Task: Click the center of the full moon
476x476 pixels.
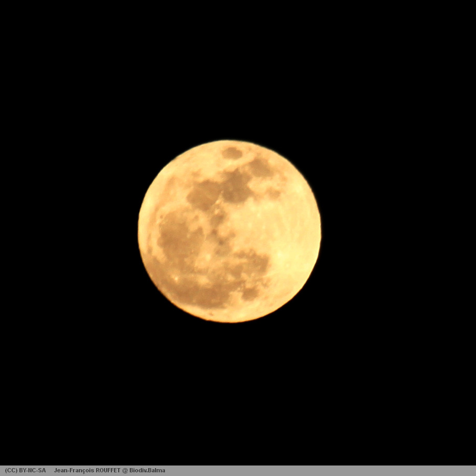Action: coord(230,231)
